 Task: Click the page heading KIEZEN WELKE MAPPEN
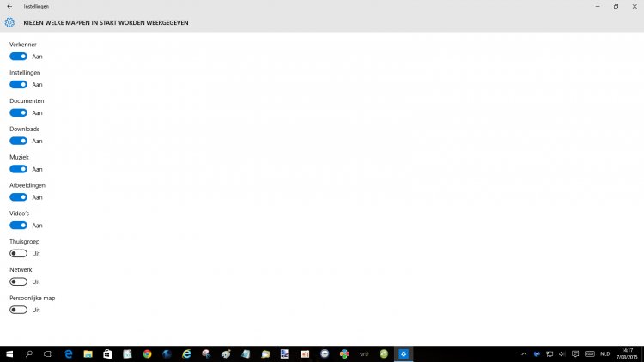click(106, 22)
